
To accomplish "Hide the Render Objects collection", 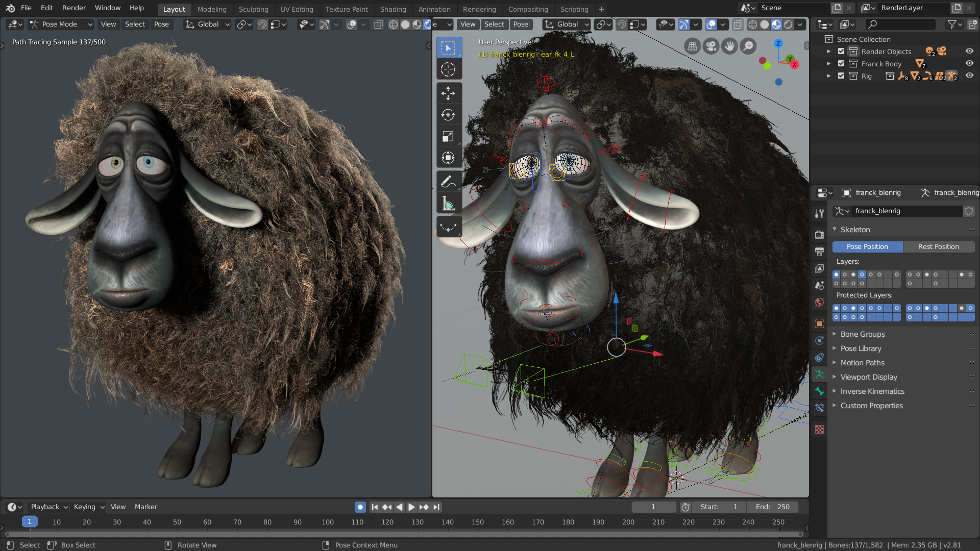I will pyautogui.click(x=969, y=52).
